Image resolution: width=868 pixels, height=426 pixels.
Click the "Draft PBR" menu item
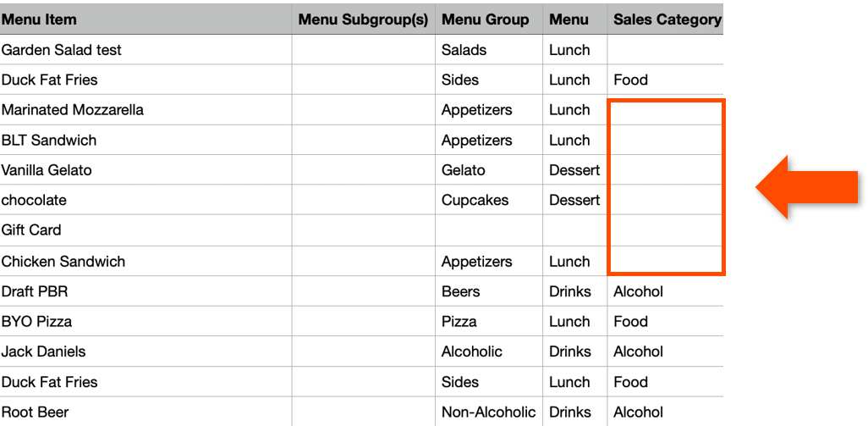pyautogui.click(x=35, y=292)
